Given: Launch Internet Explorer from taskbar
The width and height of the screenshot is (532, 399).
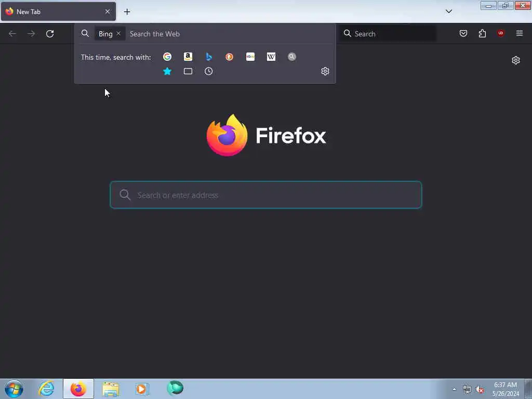Looking at the screenshot, I should coord(46,389).
